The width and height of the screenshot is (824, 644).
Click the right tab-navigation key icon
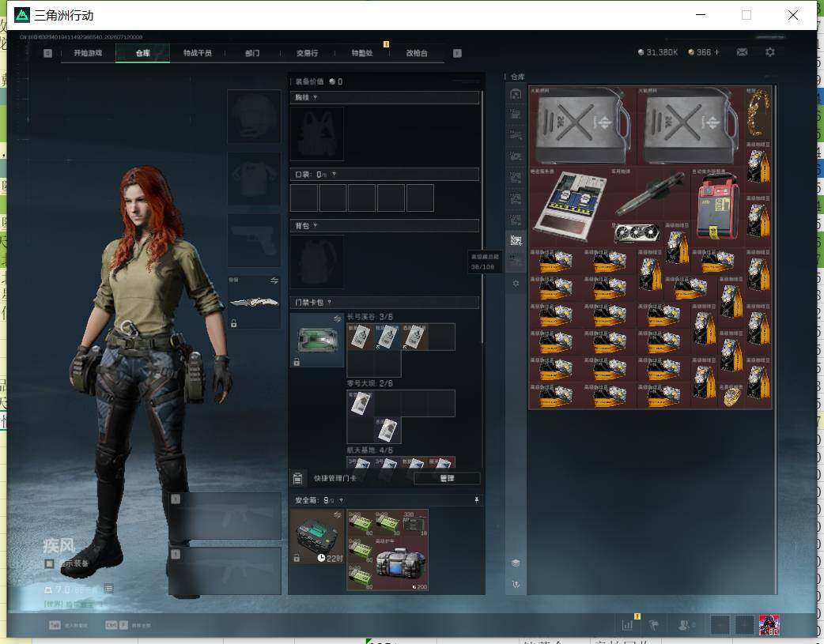tap(457, 53)
